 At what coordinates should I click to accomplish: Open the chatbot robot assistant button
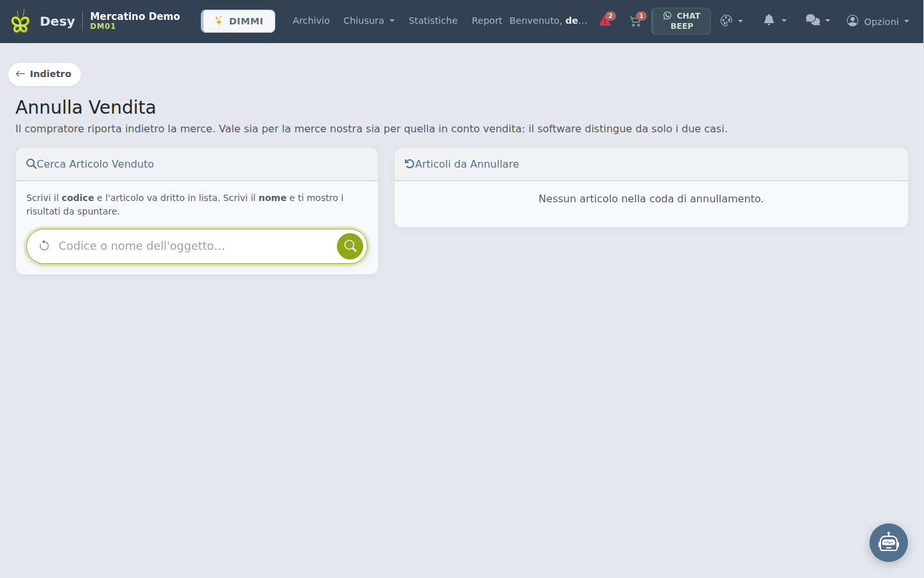coord(889,543)
